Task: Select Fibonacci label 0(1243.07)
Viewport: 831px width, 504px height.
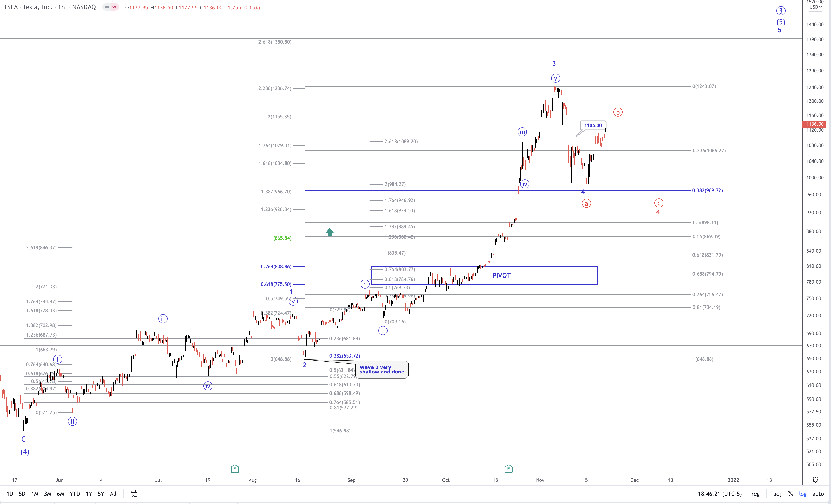Action: click(704, 86)
